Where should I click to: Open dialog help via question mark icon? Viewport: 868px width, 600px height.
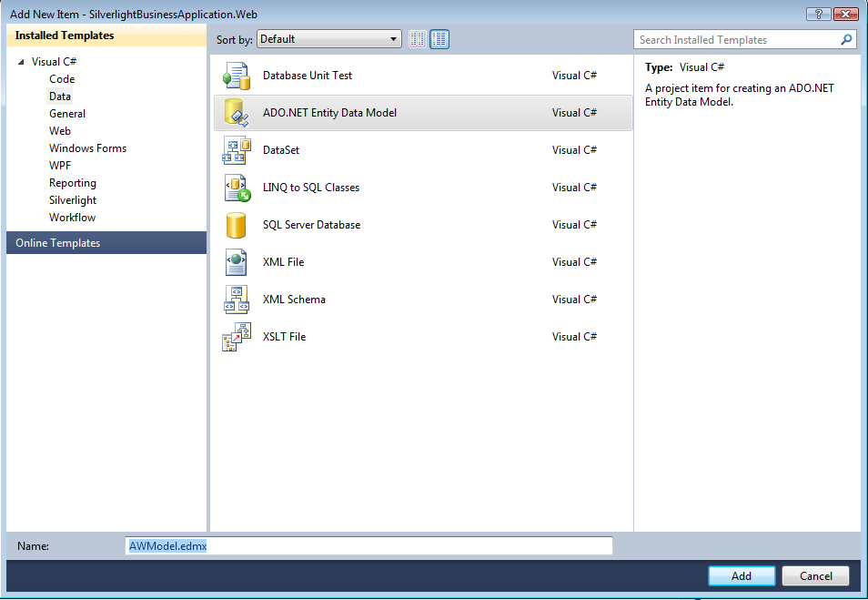click(817, 14)
